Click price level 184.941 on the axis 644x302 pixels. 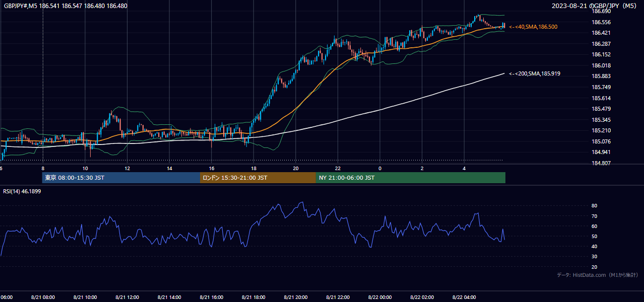(x=601, y=152)
